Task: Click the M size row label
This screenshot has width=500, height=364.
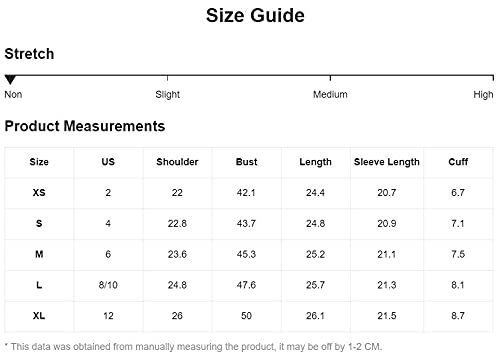Action: pyautogui.click(x=39, y=254)
